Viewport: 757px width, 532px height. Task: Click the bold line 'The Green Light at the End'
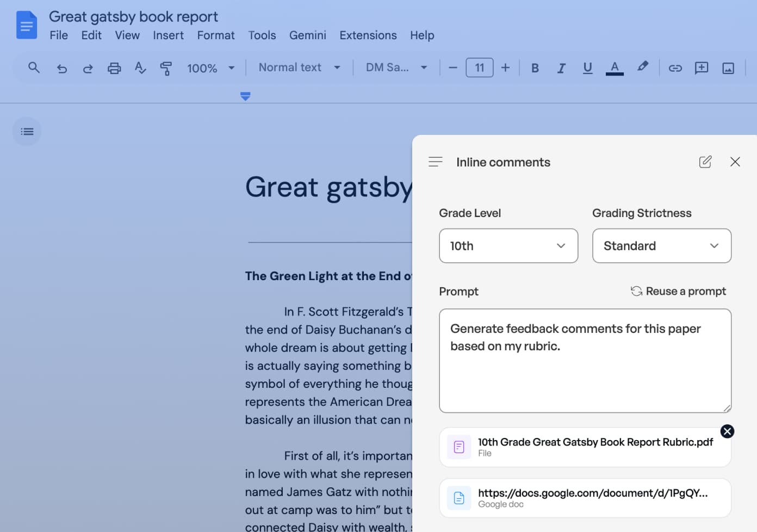[328, 276]
